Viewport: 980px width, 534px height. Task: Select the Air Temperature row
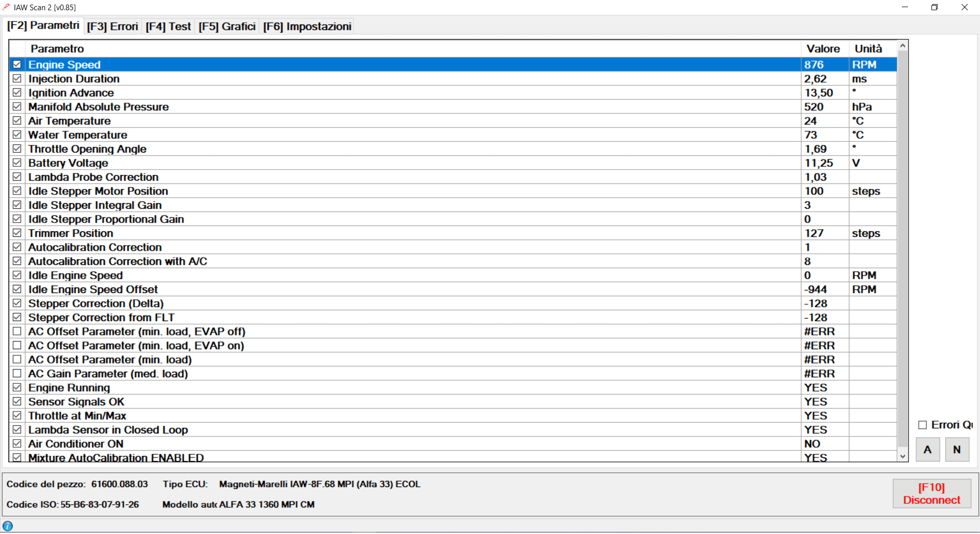coord(453,121)
